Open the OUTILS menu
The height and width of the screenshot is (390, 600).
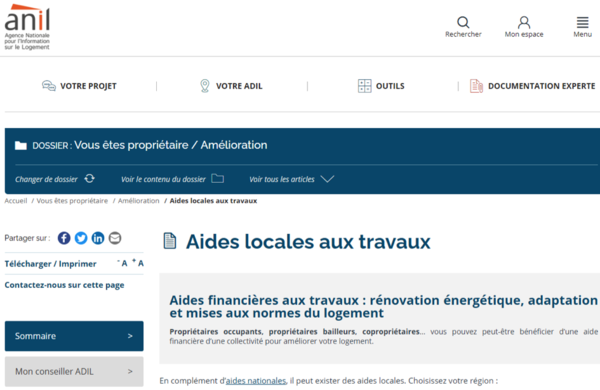(390, 86)
